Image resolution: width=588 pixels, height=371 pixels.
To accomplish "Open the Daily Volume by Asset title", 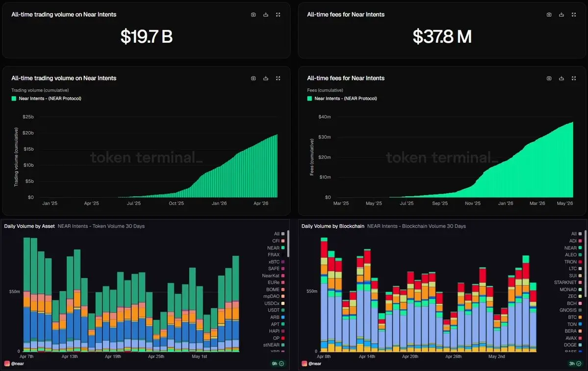I will click(29, 226).
